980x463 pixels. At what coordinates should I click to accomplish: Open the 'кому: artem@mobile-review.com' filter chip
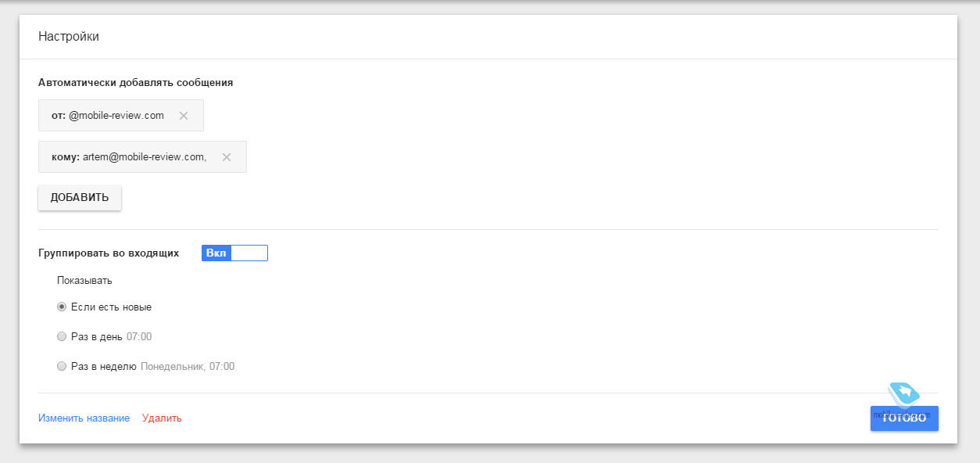coord(142,157)
